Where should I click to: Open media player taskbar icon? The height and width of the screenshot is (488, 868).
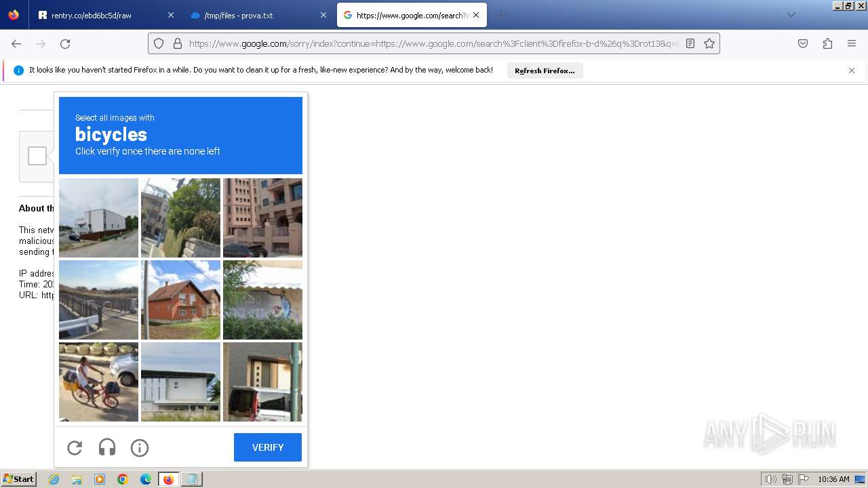[100, 479]
